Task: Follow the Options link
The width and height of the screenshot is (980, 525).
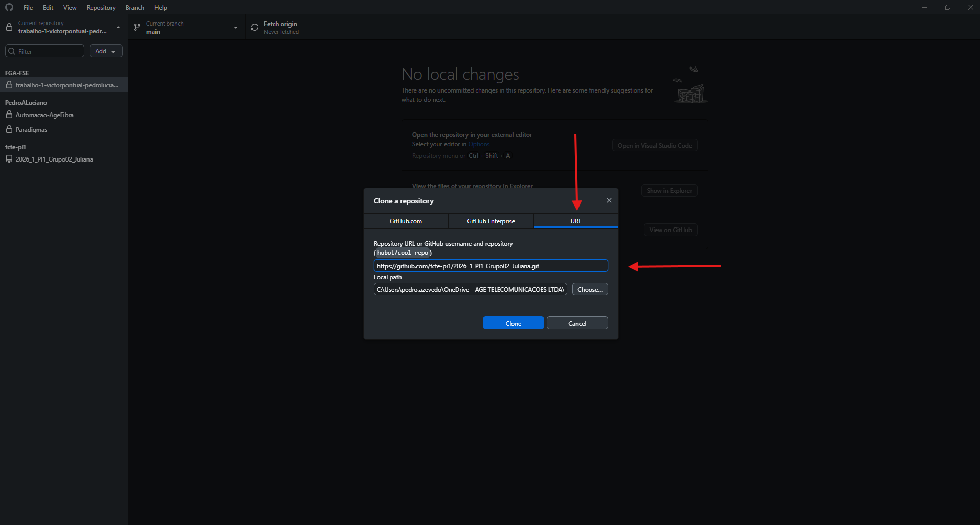Action: (479, 144)
